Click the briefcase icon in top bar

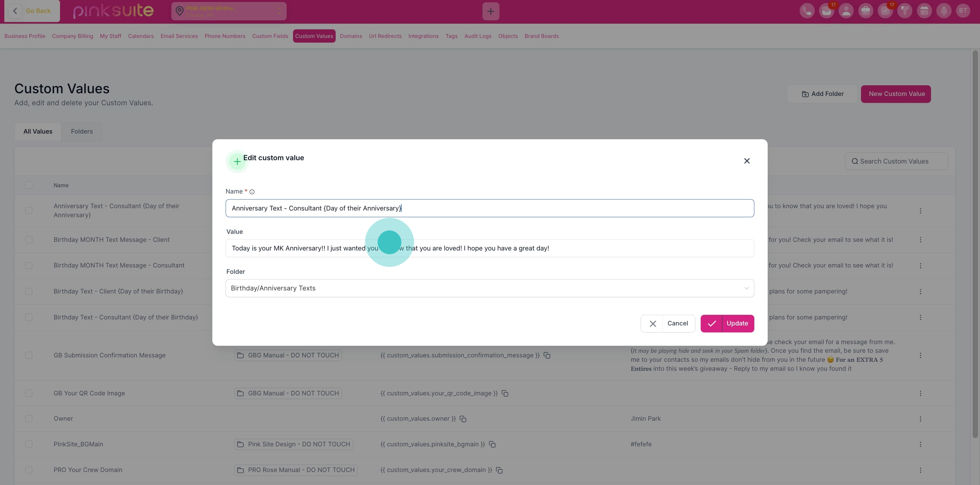point(865,11)
